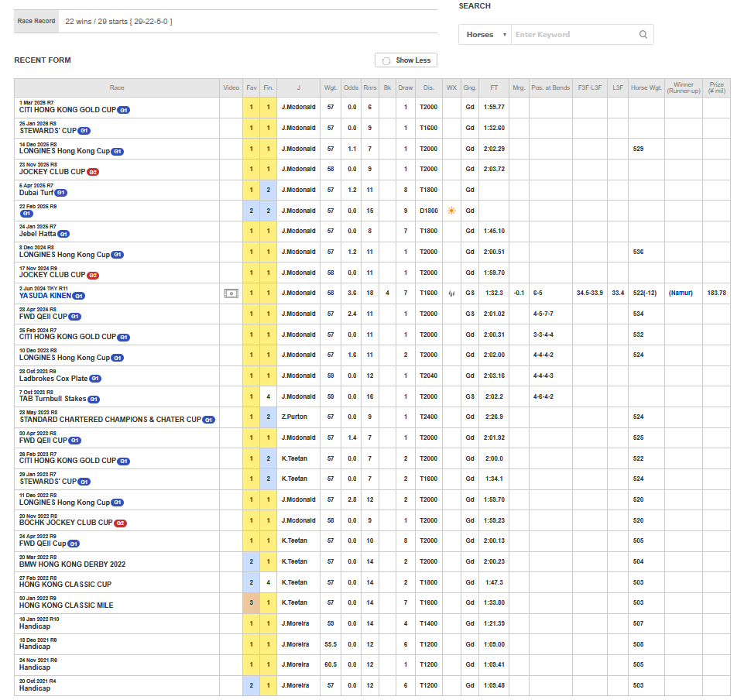This screenshot has width=744, height=700.
Task: Click the finish time 1:59.77
Action: click(494, 108)
